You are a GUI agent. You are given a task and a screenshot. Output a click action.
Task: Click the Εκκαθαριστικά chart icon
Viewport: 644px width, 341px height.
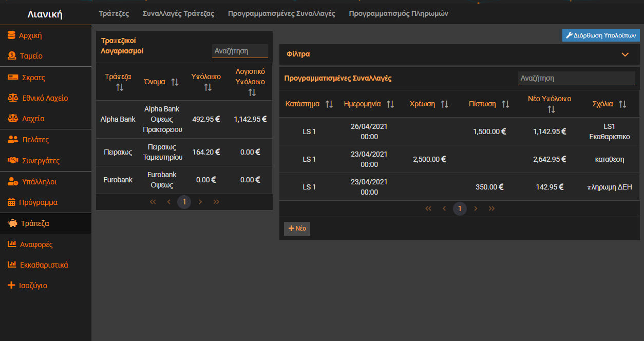(x=12, y=264)
